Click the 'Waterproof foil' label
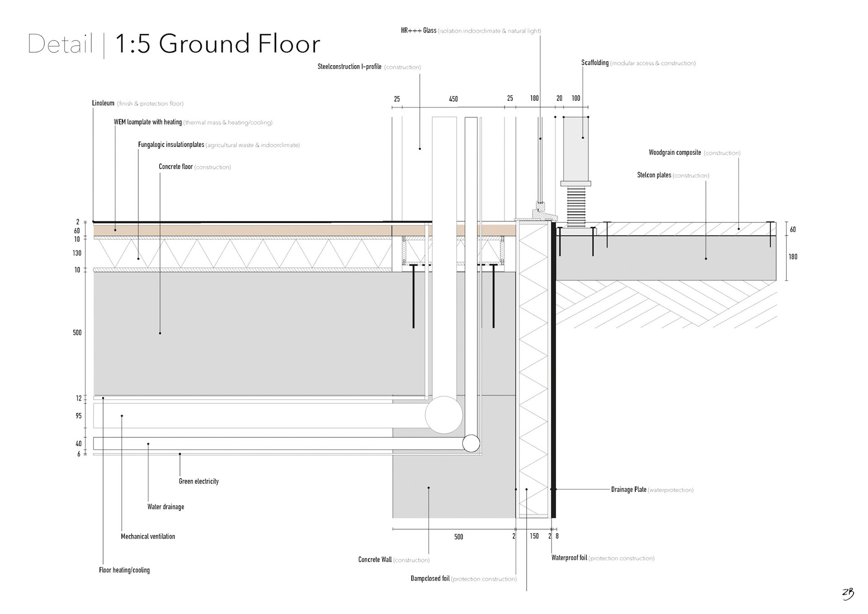Image resolution: width=868 pixels, height=614 pixels. (x=569, y=558)
